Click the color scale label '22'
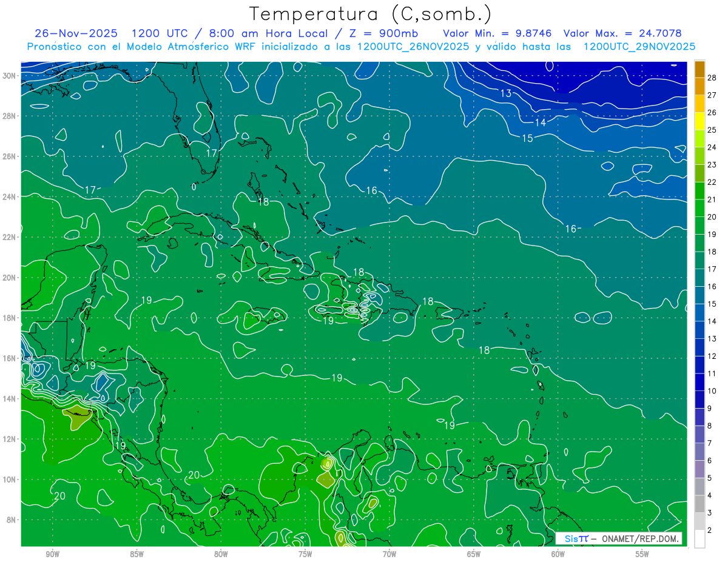 coord(712,182)
